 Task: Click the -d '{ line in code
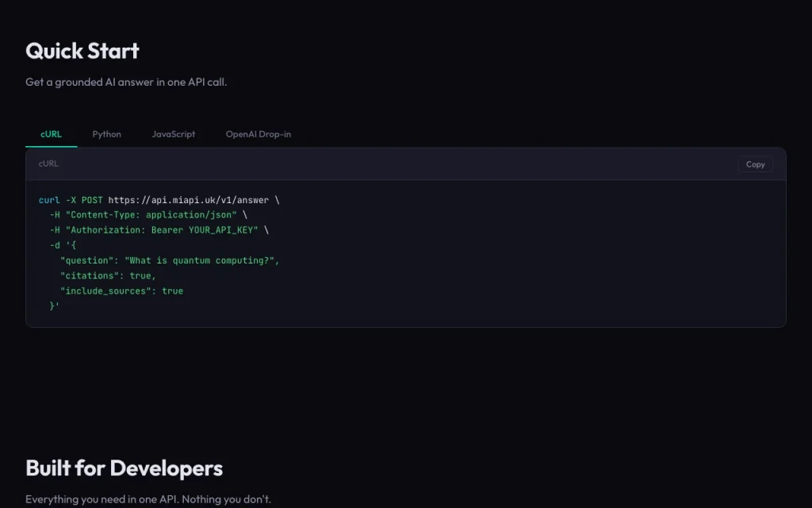point(63,246)
